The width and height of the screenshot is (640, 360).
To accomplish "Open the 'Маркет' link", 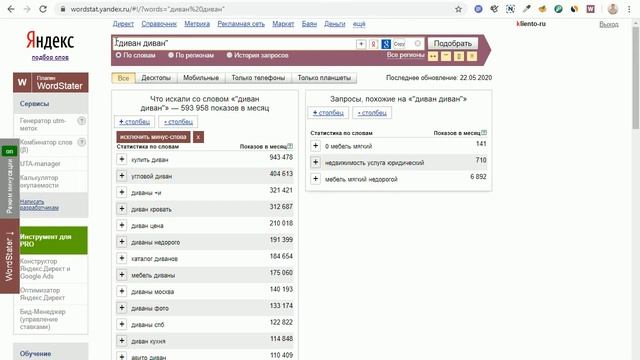I will [x=283, y=24].
